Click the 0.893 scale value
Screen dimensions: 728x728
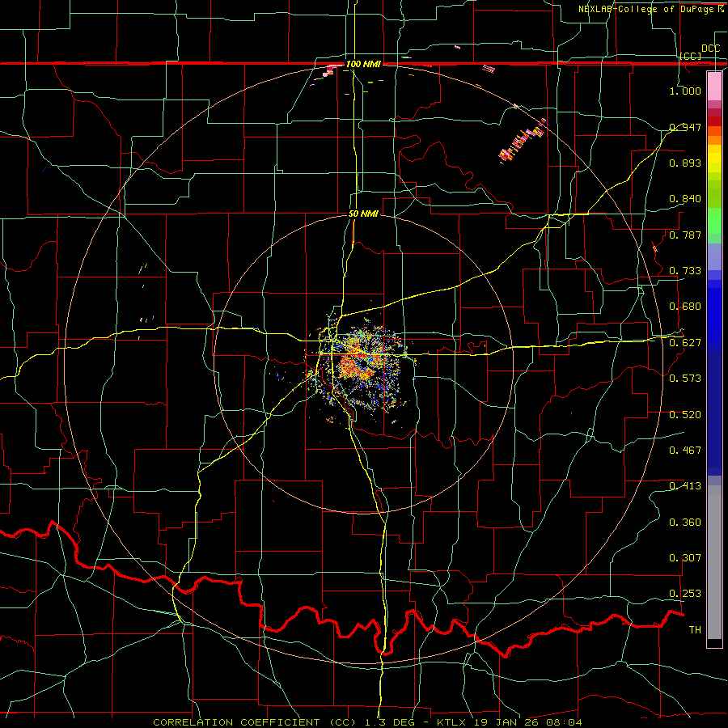[685, 163]
